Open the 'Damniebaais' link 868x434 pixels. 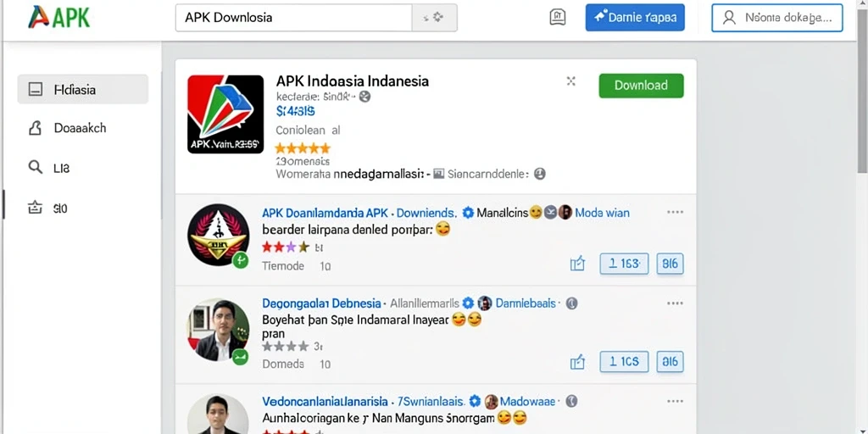click(x=526, y=303)
